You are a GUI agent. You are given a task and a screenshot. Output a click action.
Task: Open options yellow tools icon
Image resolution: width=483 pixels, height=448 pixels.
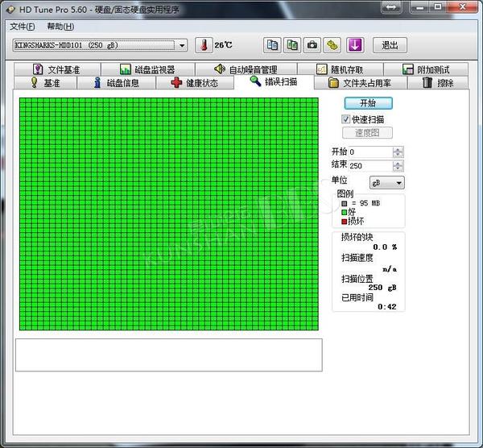click(332, 45)
